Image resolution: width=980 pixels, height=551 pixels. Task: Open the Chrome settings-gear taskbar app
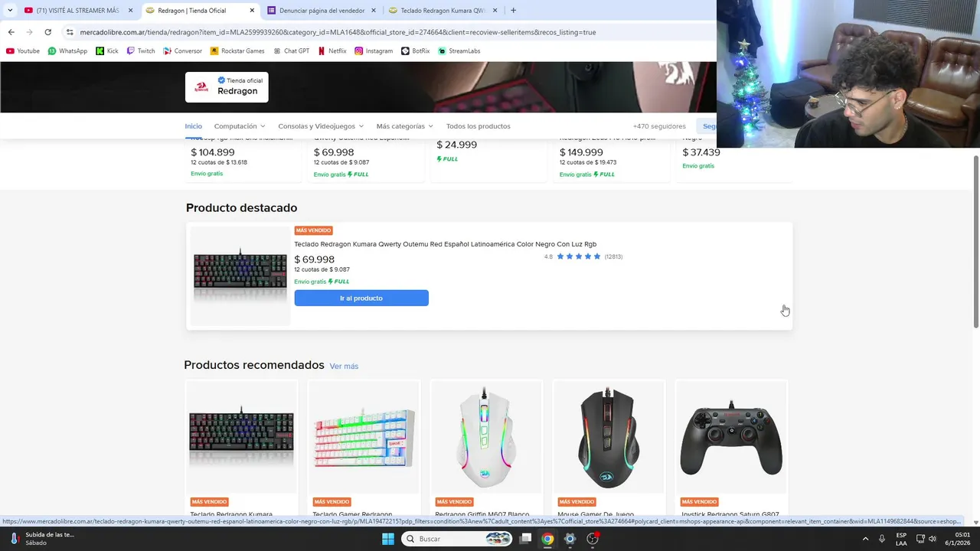pos(570,539)
